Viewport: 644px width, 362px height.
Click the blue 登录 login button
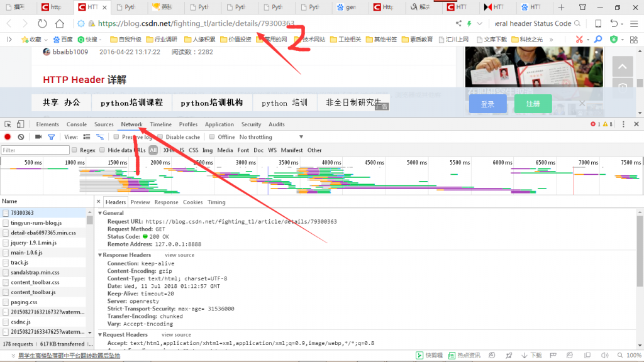tap(487, 104)
